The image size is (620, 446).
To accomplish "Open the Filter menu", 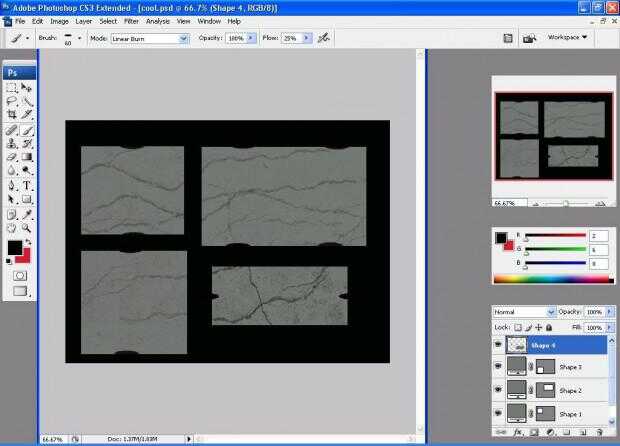I will point(131,20).
